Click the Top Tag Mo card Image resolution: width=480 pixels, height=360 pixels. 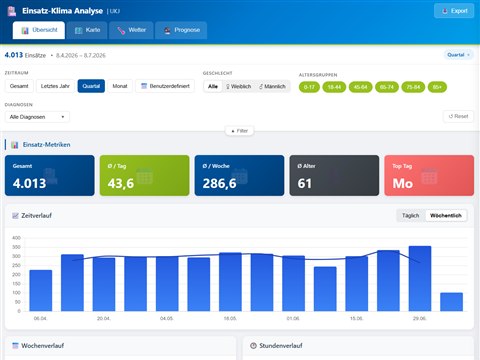[x=429, y=175]
